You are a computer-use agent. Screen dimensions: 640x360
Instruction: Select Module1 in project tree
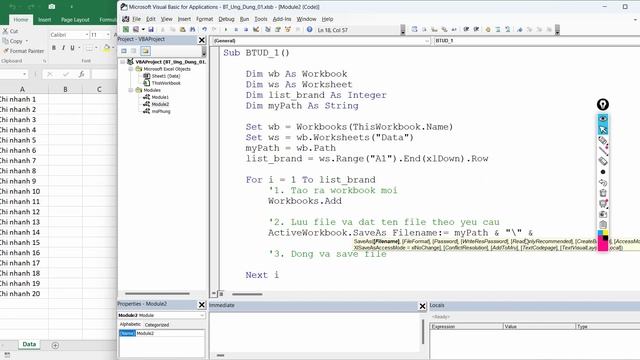pyautogui.click(x=160, y=97)
